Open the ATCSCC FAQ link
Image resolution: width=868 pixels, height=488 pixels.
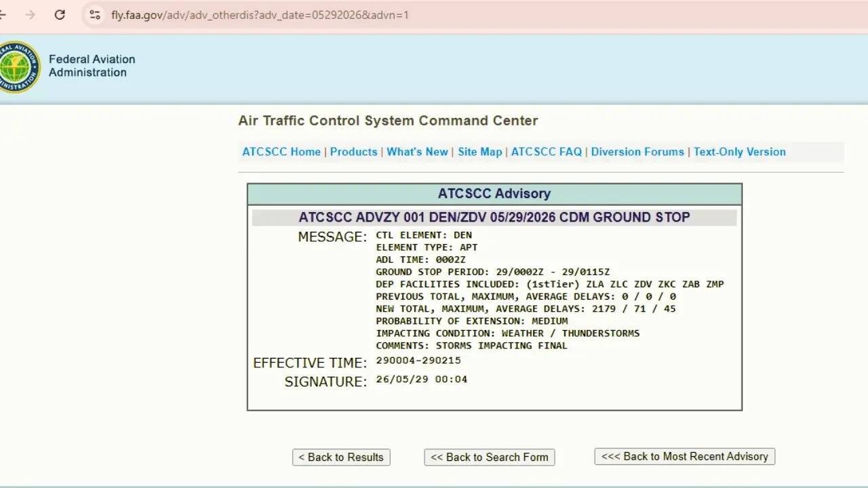tap(547, 152)
